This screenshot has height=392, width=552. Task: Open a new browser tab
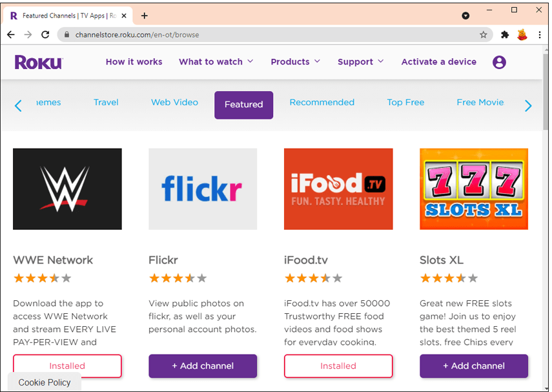pyautogui.click(x=144, y=15)
